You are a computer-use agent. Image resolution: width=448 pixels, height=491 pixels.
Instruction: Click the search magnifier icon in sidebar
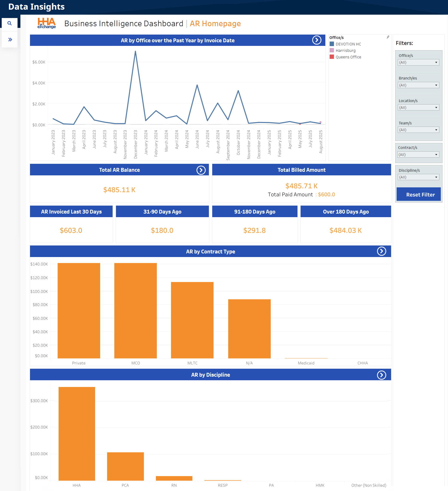tap(10, 23)
